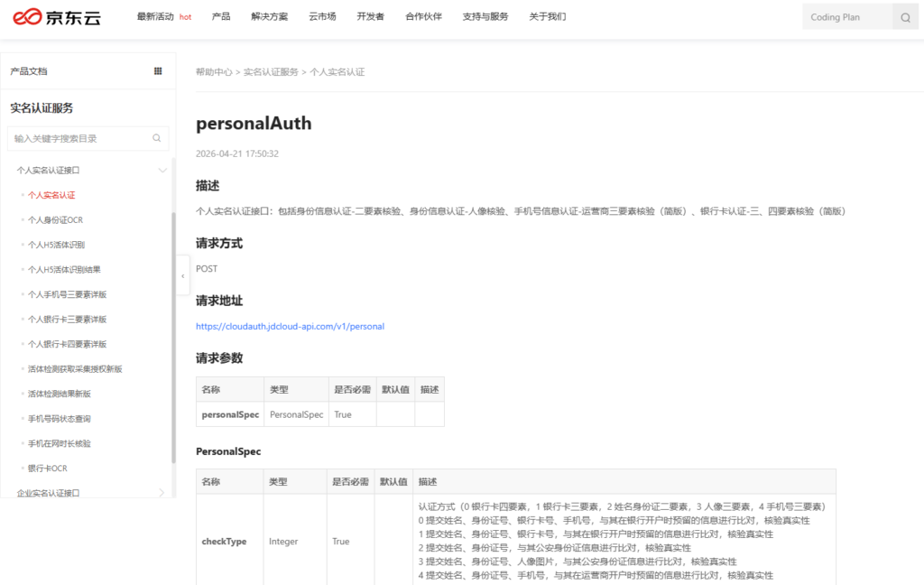The width and height of the screenshot is (924, 585).
Task: Click the 产品文档 heading
Action: click(29, 71)
